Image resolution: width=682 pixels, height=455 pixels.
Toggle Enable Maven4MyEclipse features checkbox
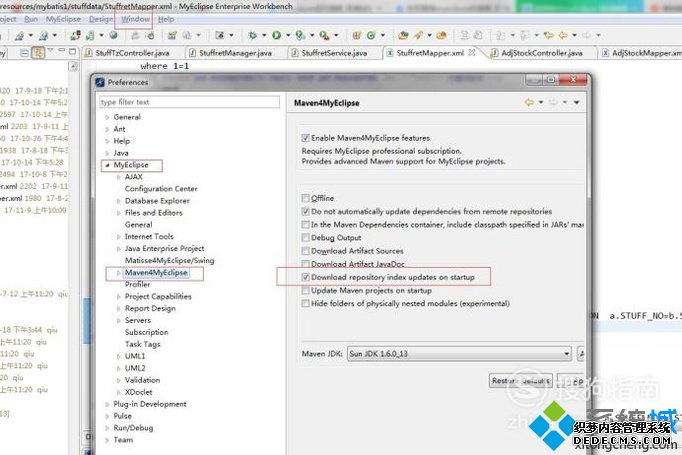[x=306, y=138]
